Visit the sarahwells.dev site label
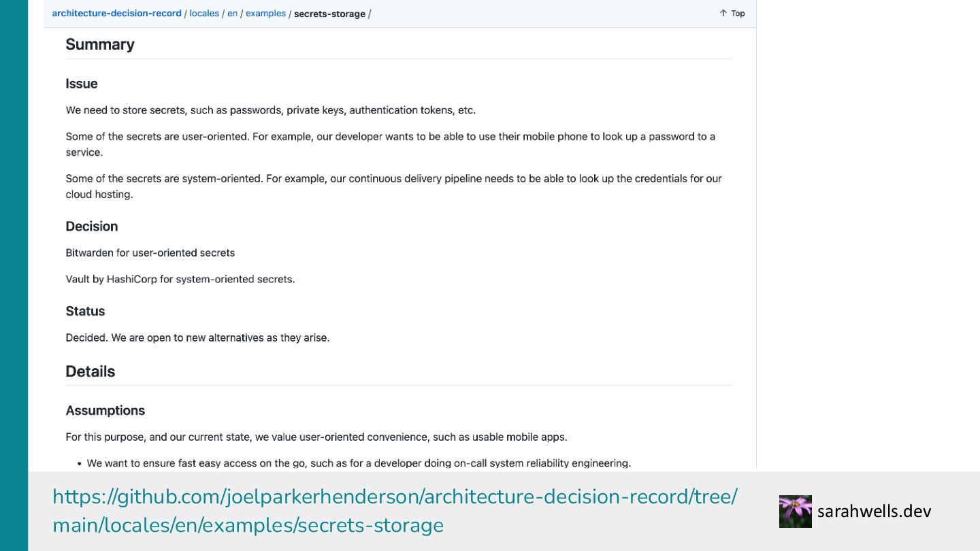This screenshot has height=551, width=980. (875, 512)
